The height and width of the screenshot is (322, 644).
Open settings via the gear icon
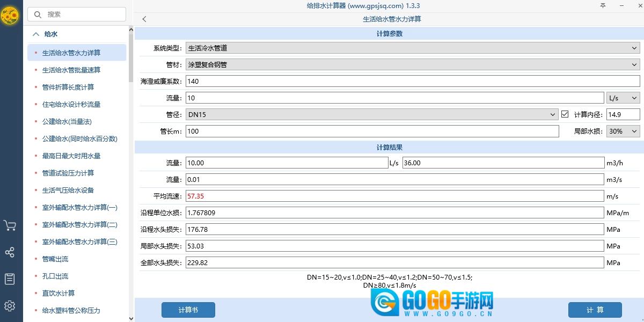pyautogui.click(x=10, y=306)
